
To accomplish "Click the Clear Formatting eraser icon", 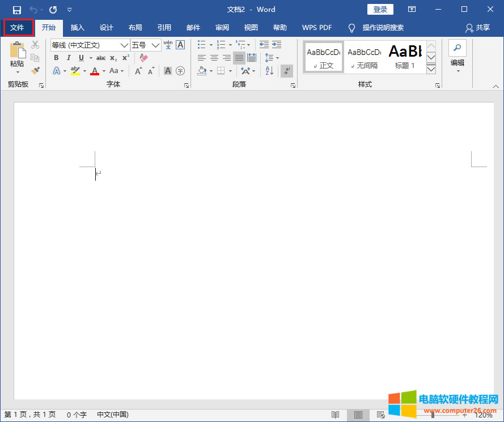I will tap(143, 58).
